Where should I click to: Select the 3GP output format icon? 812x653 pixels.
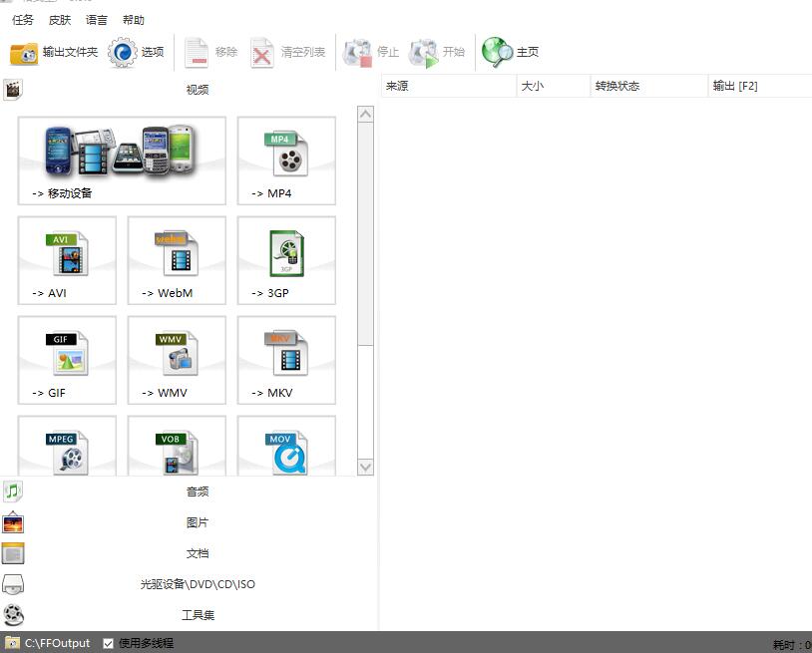click(x=286, y=259)
